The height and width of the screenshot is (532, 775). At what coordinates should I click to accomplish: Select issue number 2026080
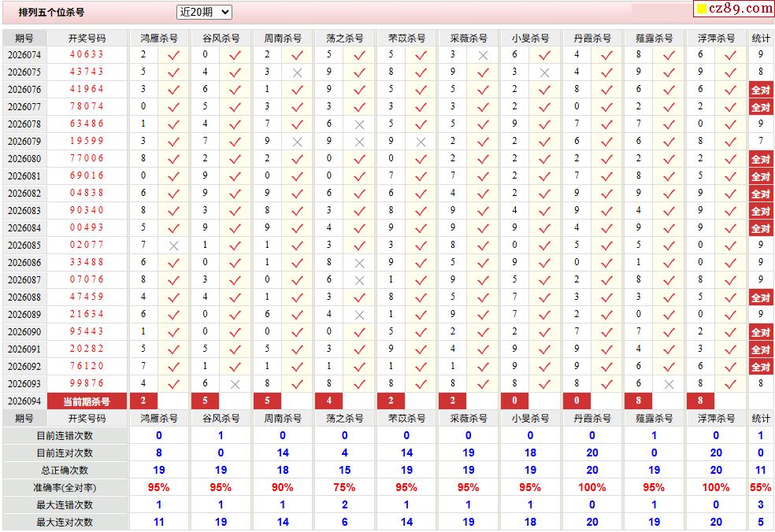click(x=24, y=158)
